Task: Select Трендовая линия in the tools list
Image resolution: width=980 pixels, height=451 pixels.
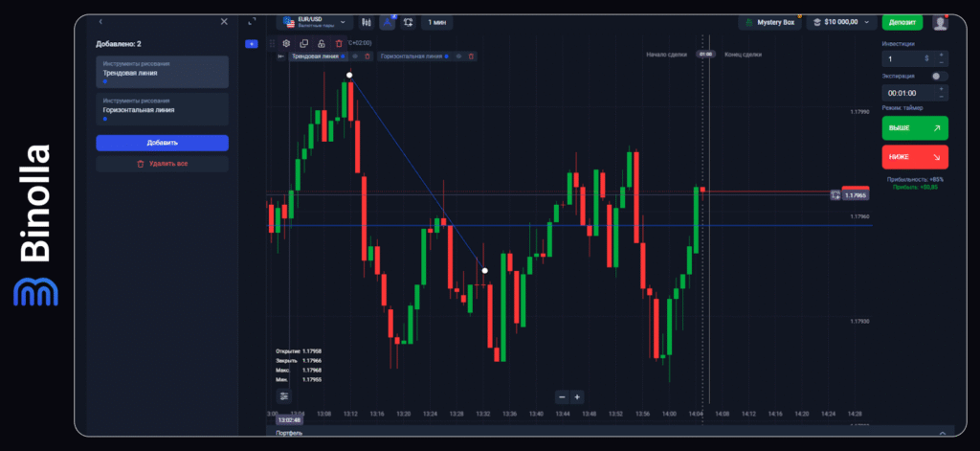Action: tap(162, 72)
